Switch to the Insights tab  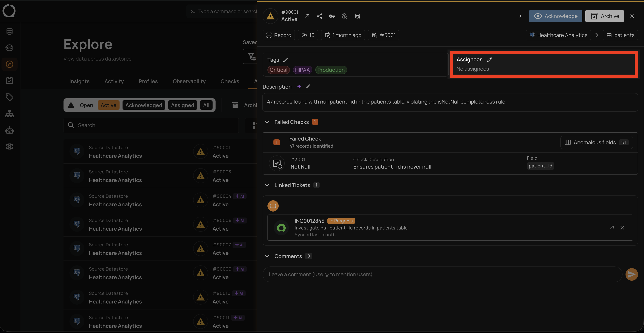tap(79, 81)
